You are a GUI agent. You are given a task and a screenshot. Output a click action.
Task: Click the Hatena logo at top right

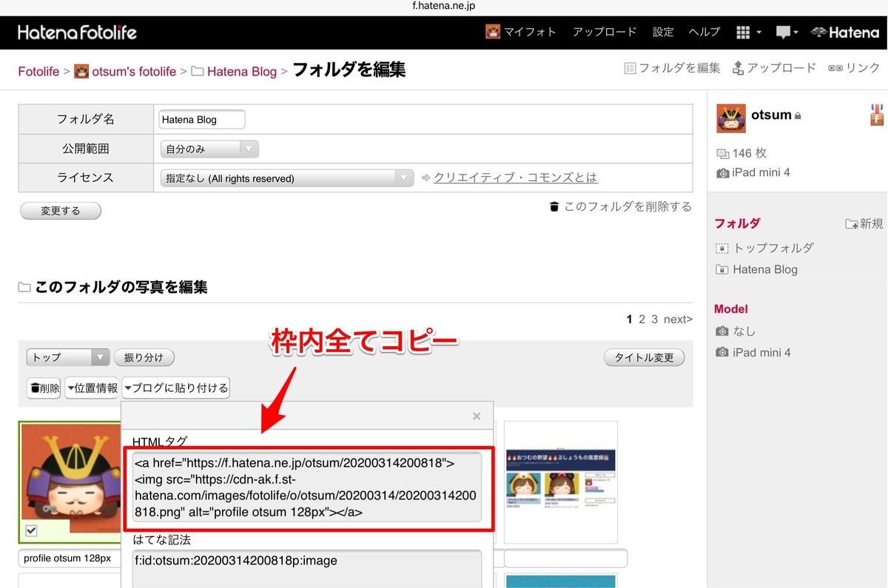coord(845,32)
